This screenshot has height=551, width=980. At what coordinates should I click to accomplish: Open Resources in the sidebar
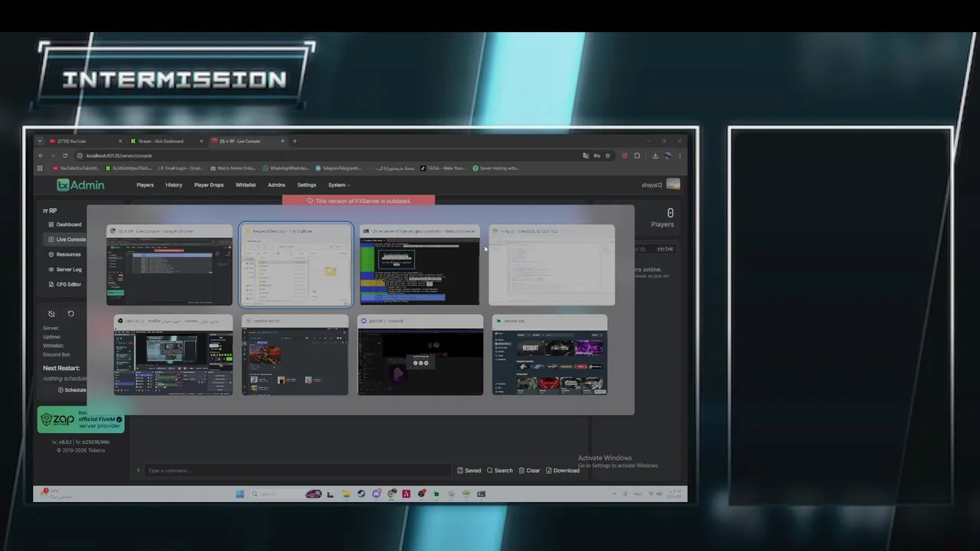[65, 254]
